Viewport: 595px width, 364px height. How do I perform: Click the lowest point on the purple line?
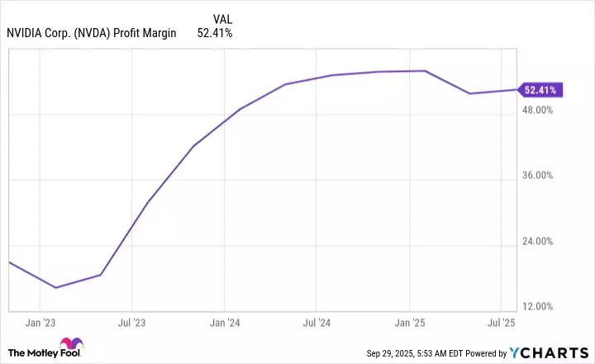[x=55, y=287]
